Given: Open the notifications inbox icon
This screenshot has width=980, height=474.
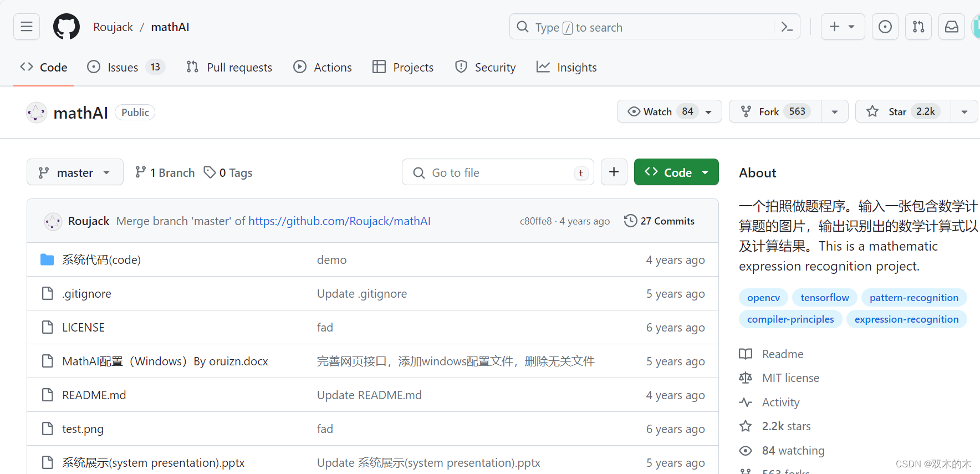Looking at the screenshot, I should click(952, 27).
